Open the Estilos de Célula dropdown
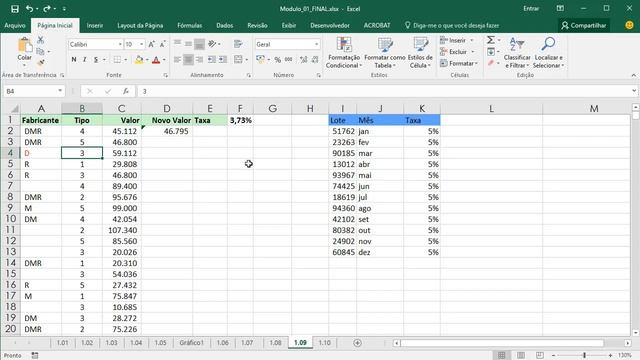 coord(420,52)
